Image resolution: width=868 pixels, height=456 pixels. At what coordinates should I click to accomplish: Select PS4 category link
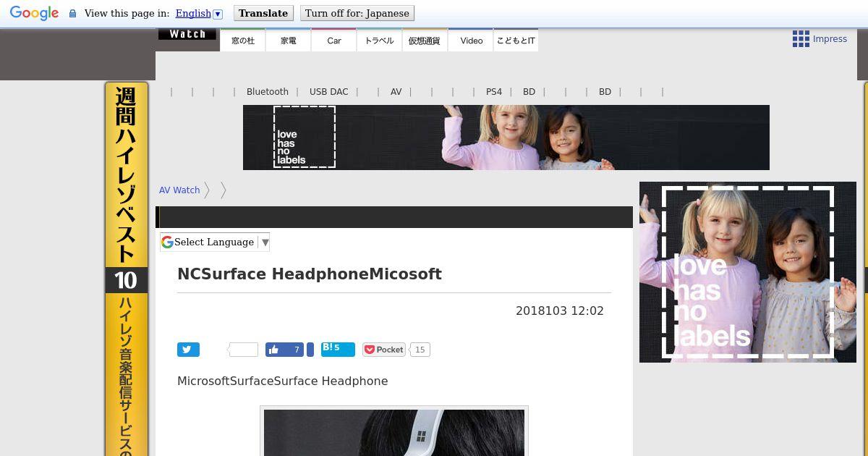(x=493, y=92)
